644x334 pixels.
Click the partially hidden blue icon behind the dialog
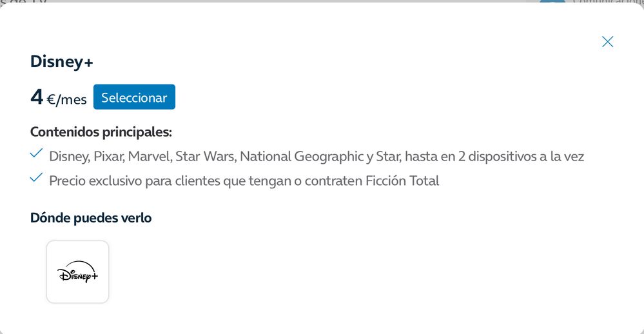tap(552, 3)
